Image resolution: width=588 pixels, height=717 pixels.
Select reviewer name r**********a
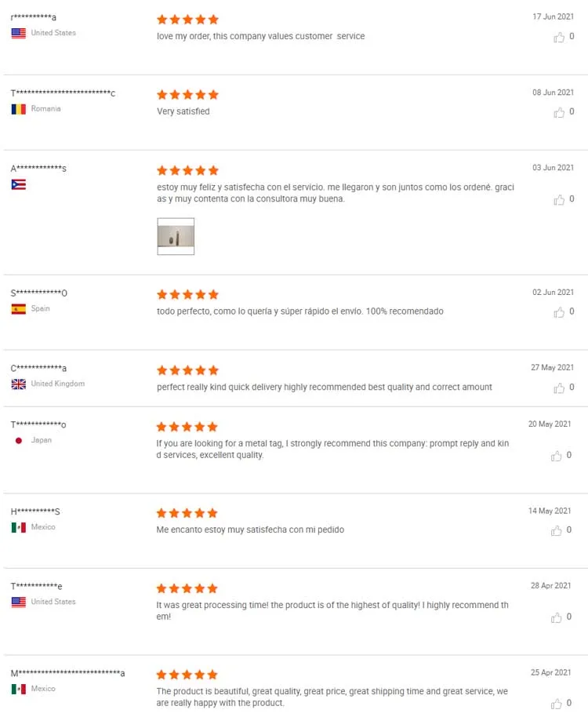click(34, 17)
